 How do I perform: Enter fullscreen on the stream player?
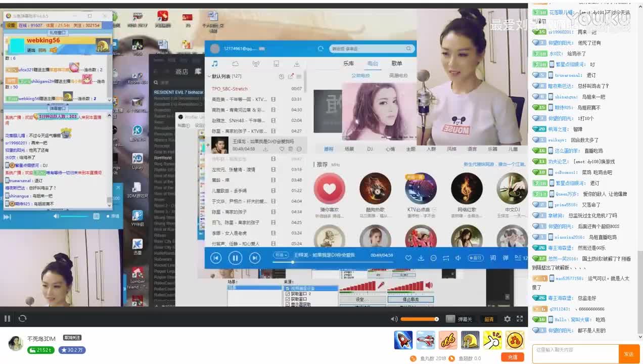coord(520,319)
